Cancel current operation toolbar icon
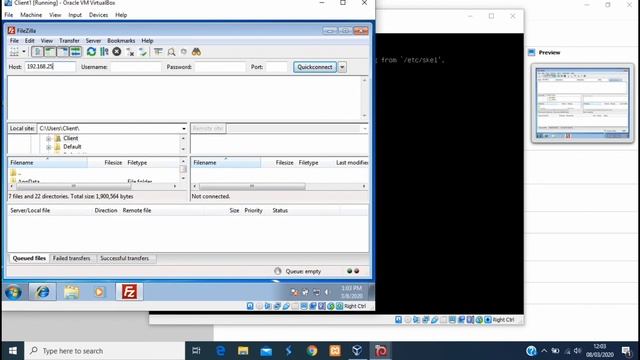The image size is (640, 360). point(117,52)
